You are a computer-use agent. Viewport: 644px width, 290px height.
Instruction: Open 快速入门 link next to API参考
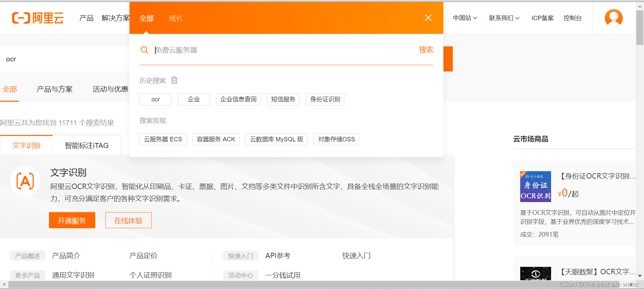point(357,256)
